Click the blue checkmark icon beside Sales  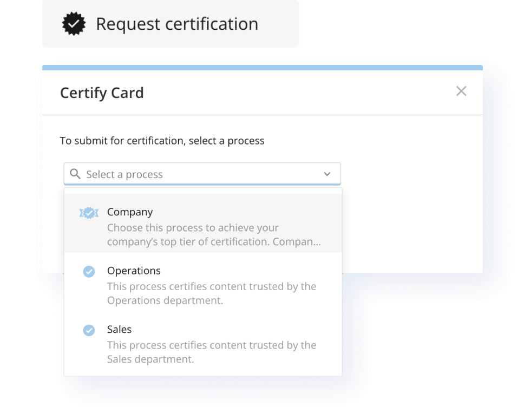pos(89,330)
